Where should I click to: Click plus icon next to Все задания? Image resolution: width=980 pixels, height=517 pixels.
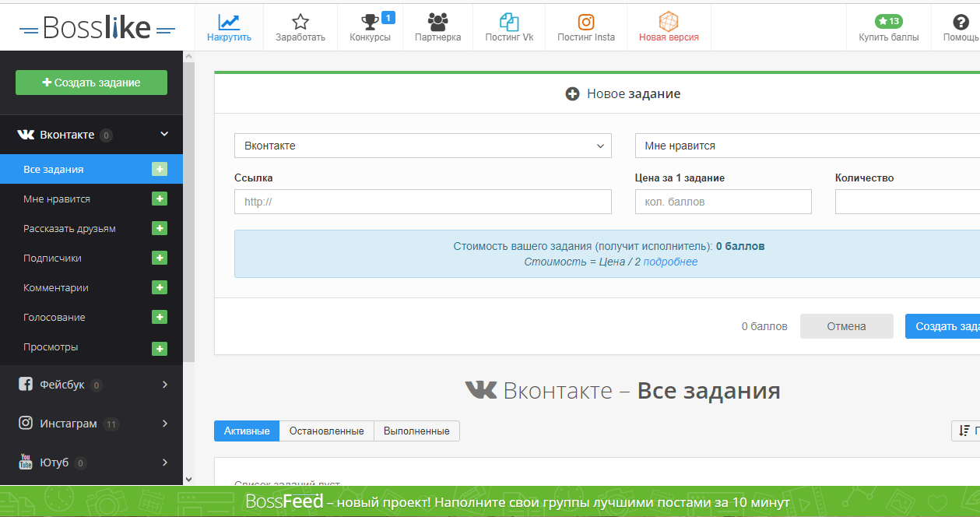[160, 169]
